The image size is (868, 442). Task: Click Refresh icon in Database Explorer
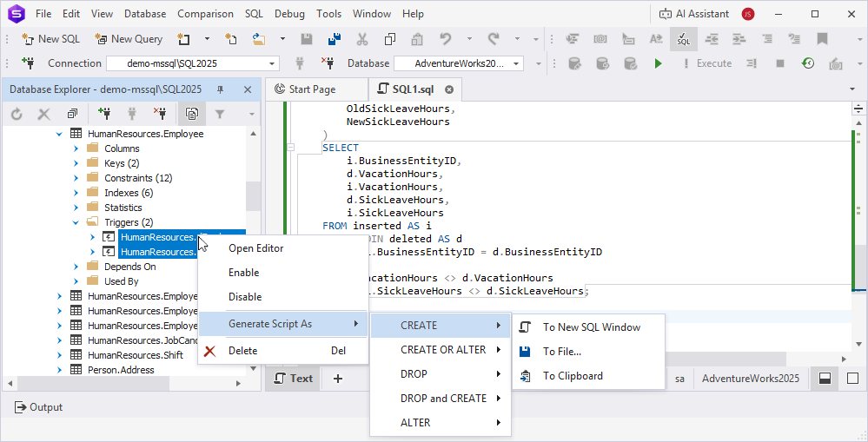pyautogui.click(x=17, y=114)
